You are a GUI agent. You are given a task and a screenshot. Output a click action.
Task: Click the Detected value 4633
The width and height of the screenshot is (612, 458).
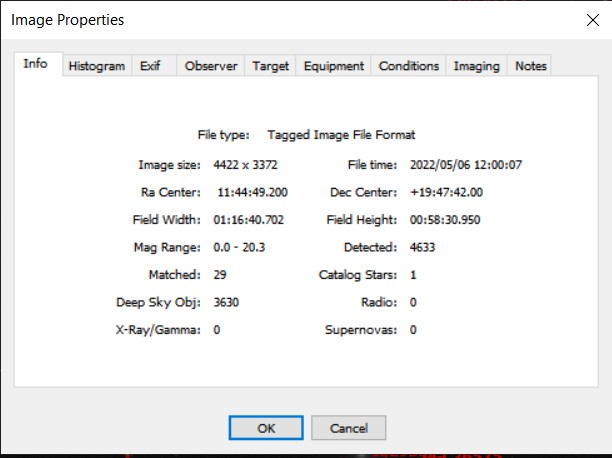pyautogui.click(x=422, y=247)
